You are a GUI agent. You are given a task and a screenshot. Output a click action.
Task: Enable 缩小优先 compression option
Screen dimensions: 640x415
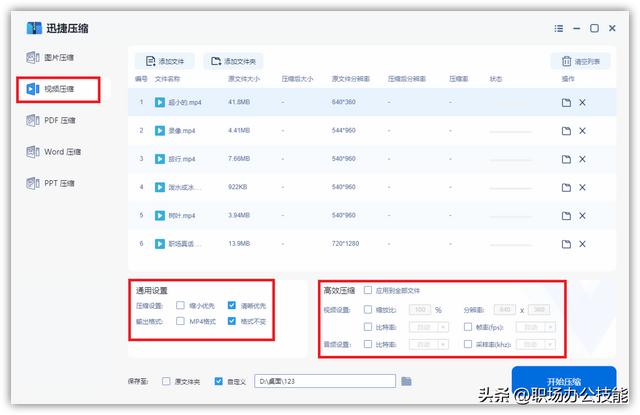click(x=180, y=305)
